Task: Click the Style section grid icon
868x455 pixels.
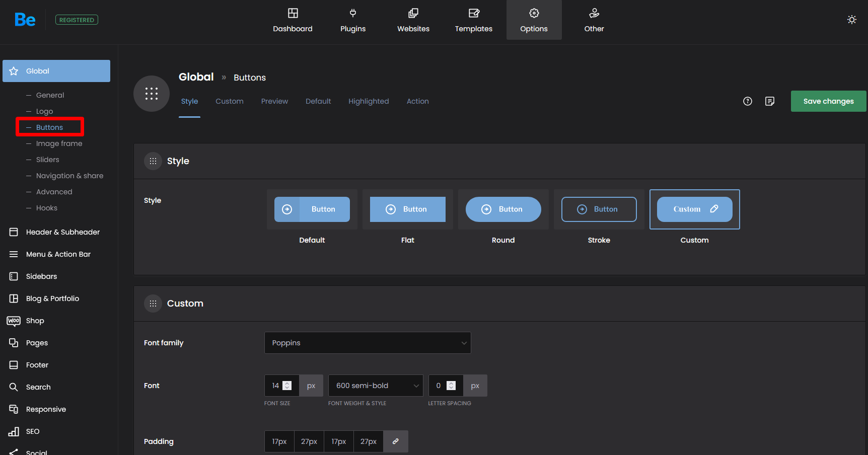Action: pos(153,161)
